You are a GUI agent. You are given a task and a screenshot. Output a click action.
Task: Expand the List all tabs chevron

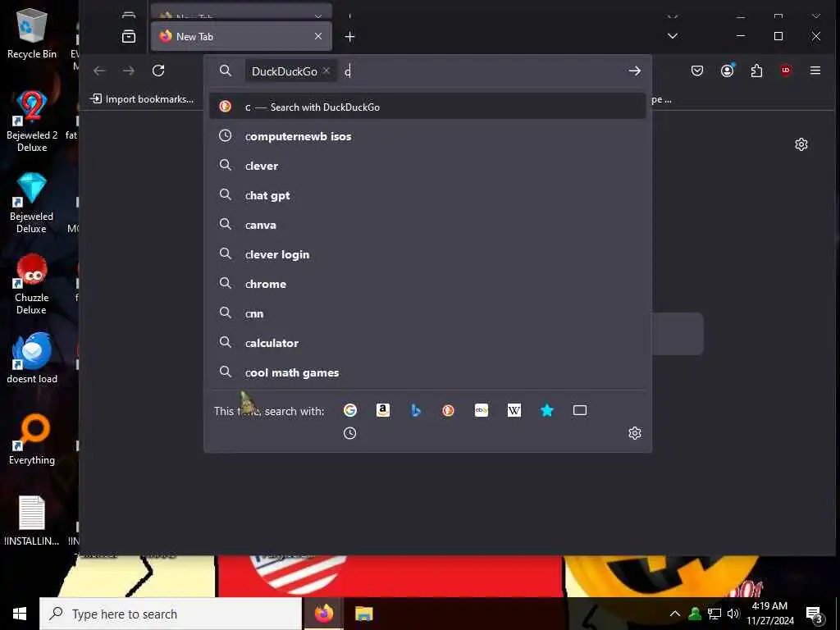coord(673,36)
